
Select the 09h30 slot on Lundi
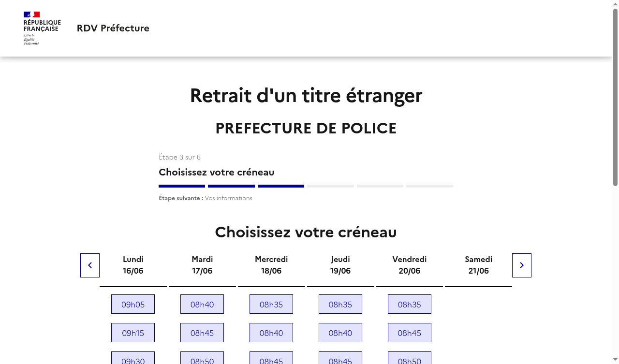(x=133, y=358)
